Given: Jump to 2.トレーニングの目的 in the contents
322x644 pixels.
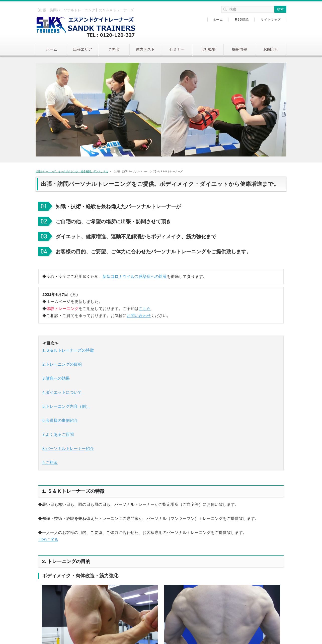Looking at the screenshot, I should pyautogui.click(x=62, y=364).
